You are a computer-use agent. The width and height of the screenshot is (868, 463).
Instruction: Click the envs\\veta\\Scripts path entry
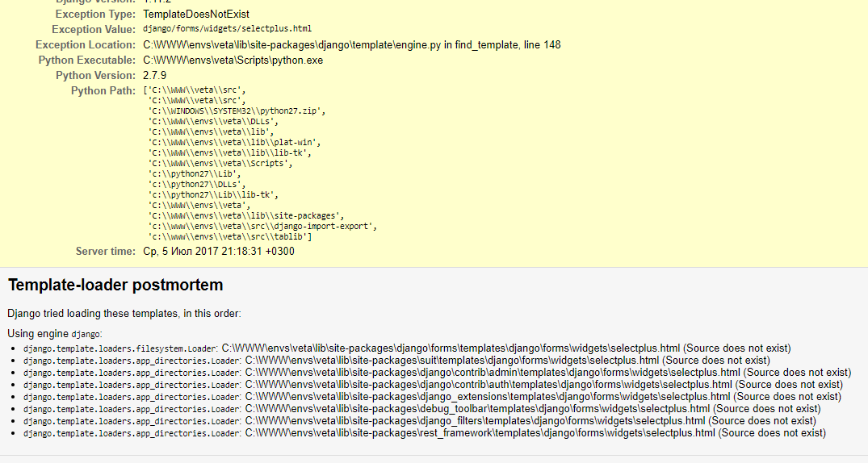pyautogui.click(x=220, y=163)
